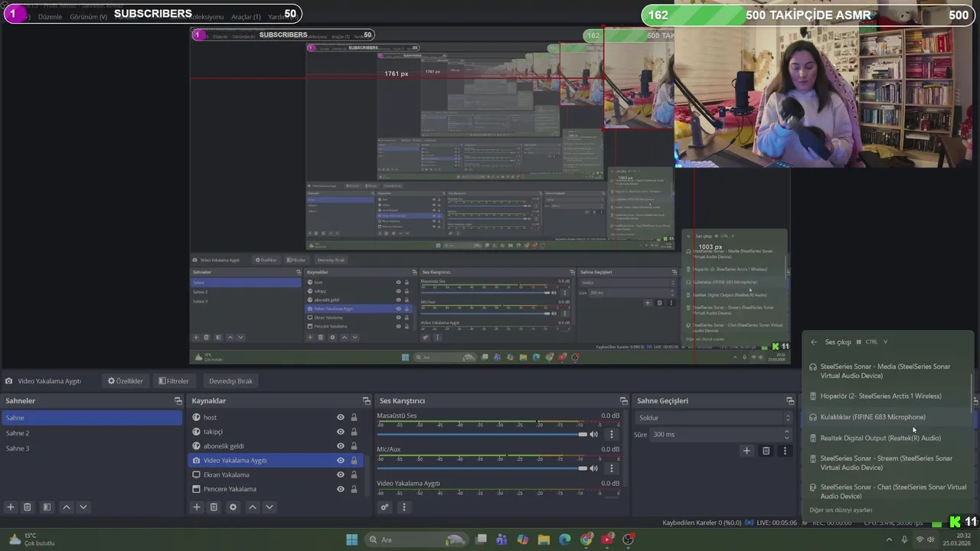
Task: Open source properties gear in Kaynaklar toolbar
Action: 234,507
